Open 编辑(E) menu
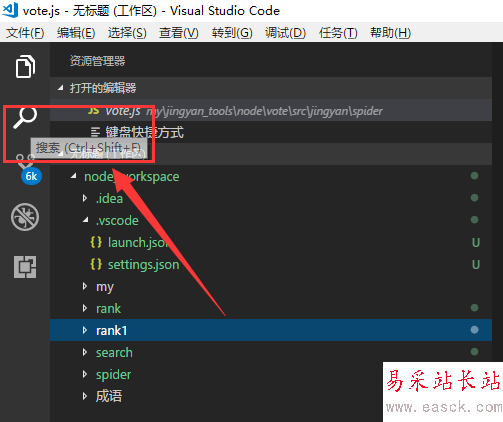This screenshot has width=503, height=422. [x=76, y=33]
